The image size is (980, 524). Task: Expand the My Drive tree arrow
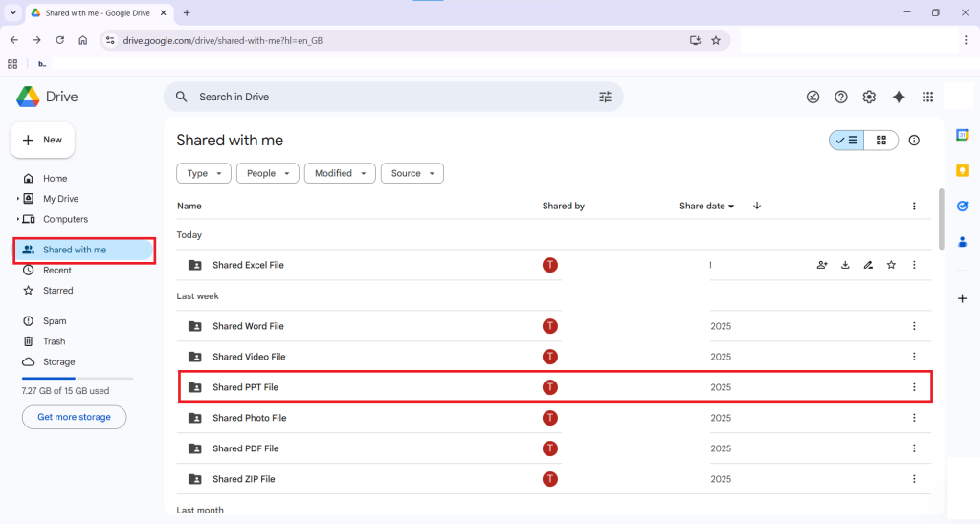click(17, 199)
